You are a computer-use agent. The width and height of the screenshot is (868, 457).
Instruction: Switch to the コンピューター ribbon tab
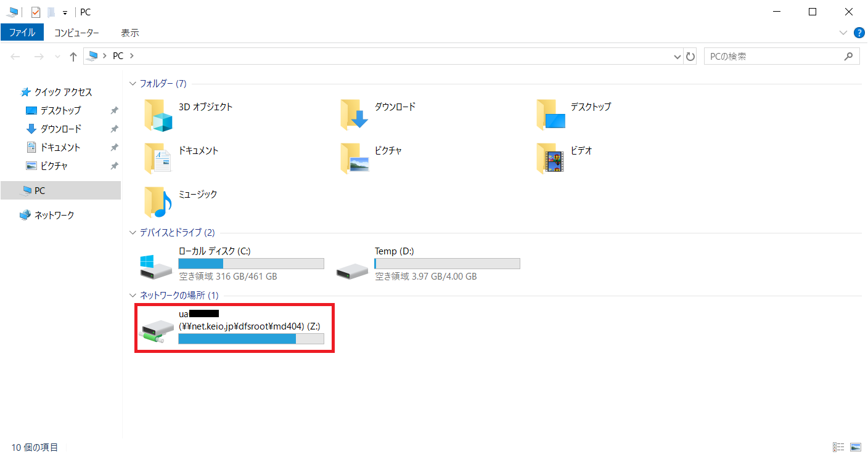76,33
